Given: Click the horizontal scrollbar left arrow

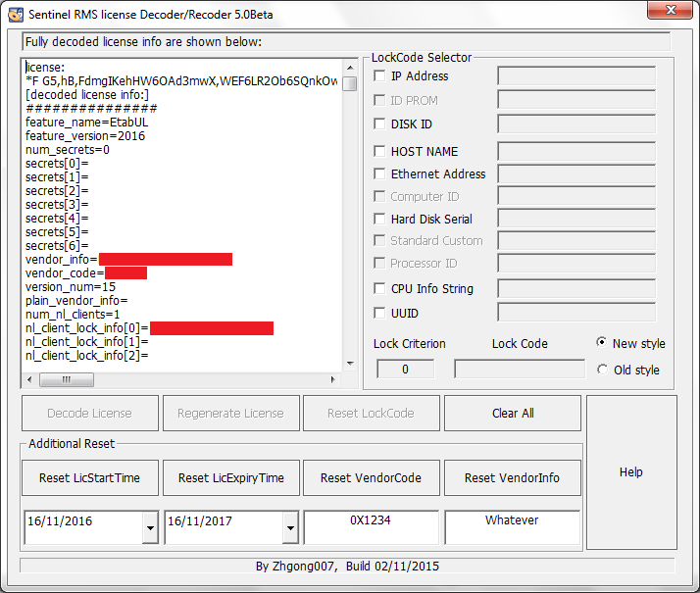Looking at the screenshot, I should pyautogui.click(x=29, y=379).
